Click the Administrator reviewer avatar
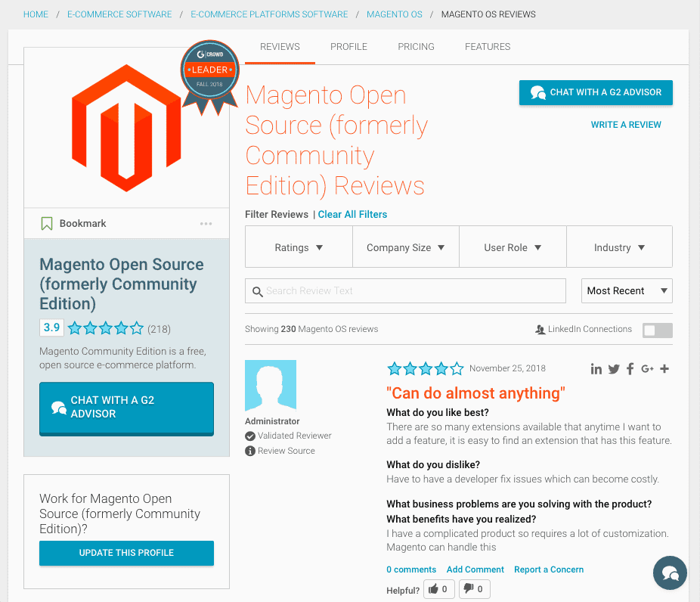Screen dimensions: 700x602 (271, 386)
